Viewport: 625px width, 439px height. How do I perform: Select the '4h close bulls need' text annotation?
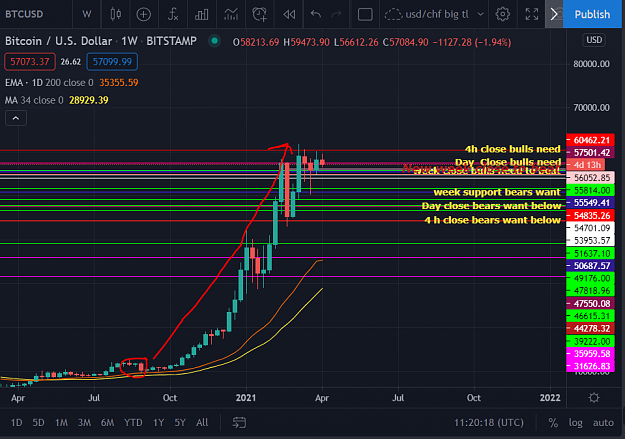click(x=513, y=149)
